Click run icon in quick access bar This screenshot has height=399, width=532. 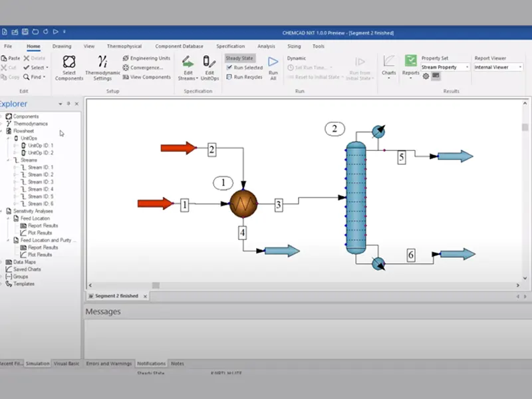[56, 32]
